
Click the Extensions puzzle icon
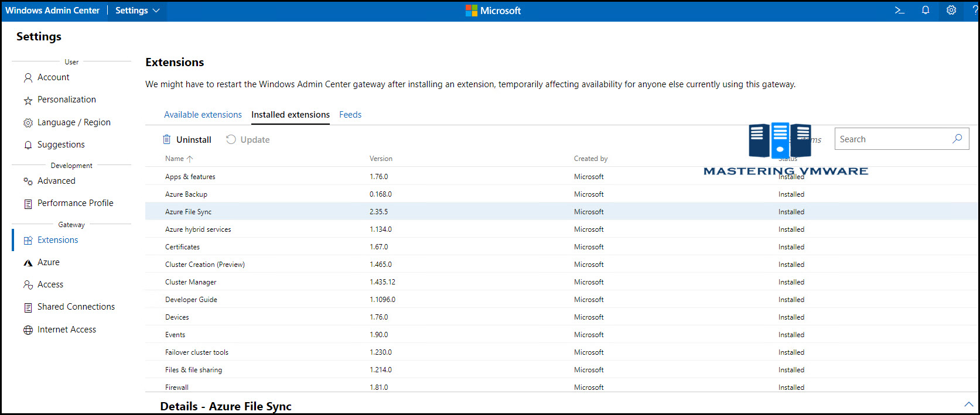(28, 241)
